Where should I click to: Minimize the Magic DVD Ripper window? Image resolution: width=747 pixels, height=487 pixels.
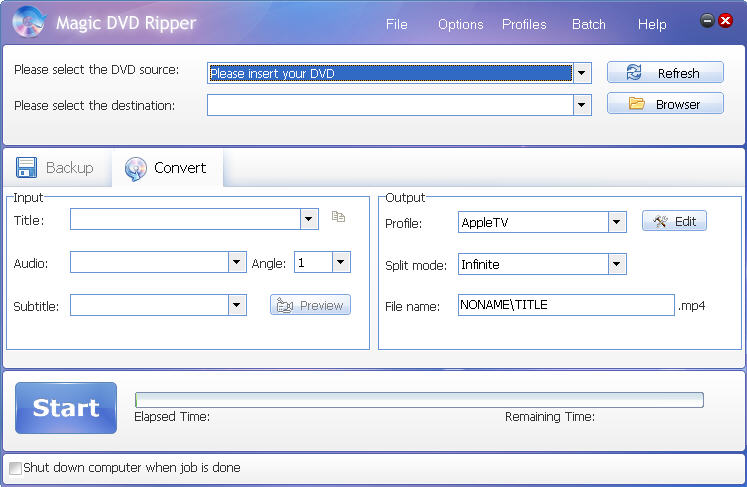[707, 20]
